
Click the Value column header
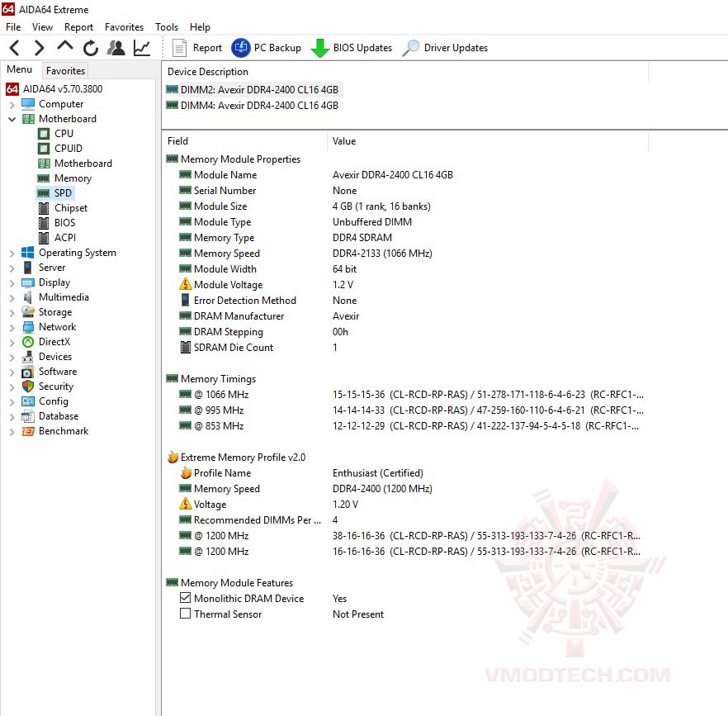tap(488, 140)
